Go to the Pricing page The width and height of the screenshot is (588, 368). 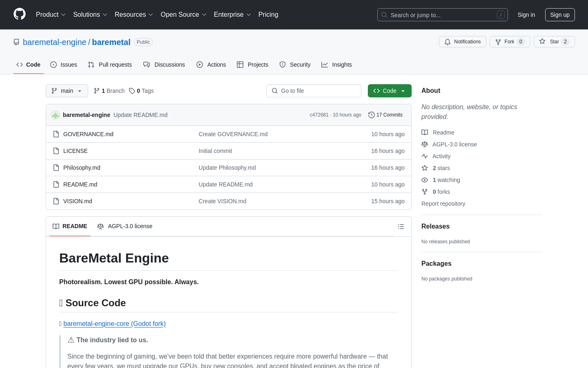point(268,15)
